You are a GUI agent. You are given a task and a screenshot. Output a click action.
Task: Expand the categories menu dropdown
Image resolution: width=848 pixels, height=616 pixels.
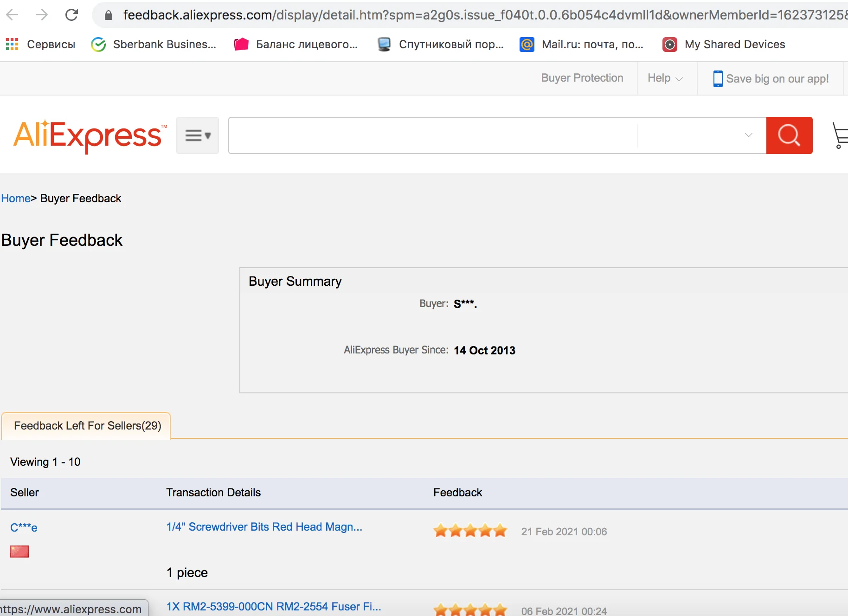198,135
